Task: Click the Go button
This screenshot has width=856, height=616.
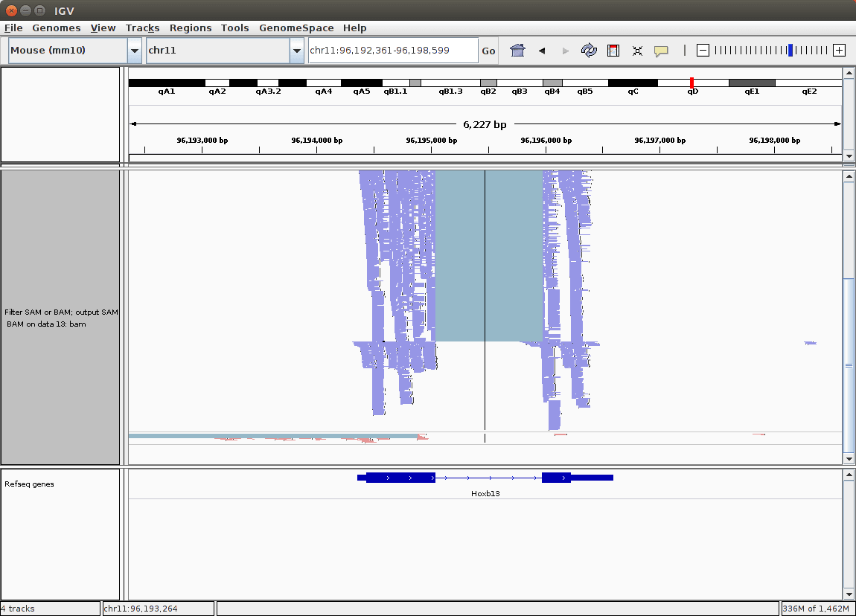Action: [x=488, y=51]
